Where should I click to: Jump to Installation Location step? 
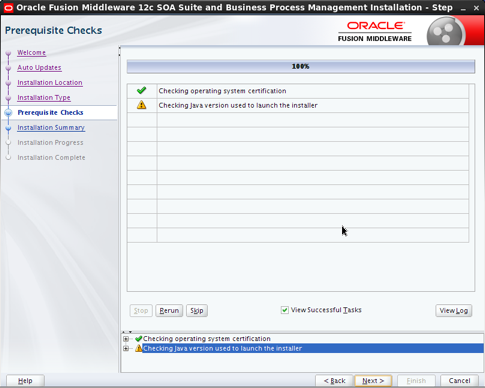[x=50, y=83]
